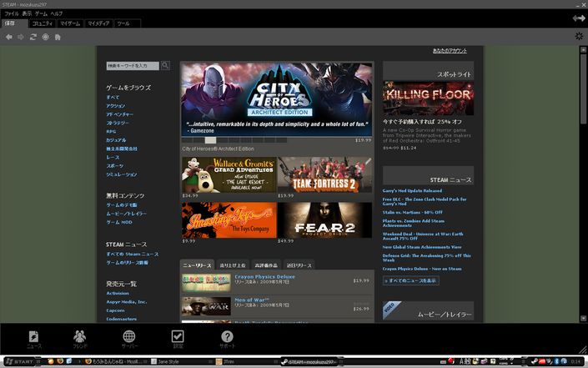Viewport: 588px width, 368px height.
Task: Click in the store search keyword field
Action: click(x=133, y=66)
